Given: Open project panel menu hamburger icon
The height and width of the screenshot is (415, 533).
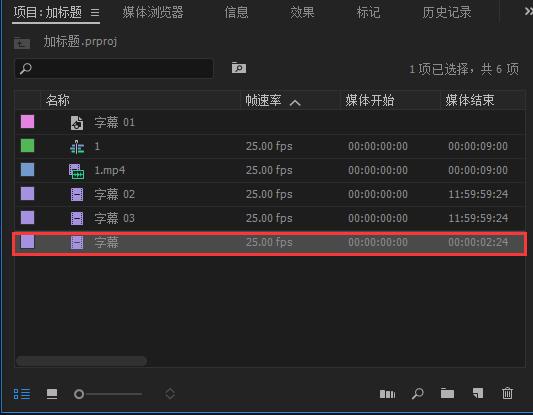Looking at the screenshot, I should pyautogui.click(x=95, y=13).
